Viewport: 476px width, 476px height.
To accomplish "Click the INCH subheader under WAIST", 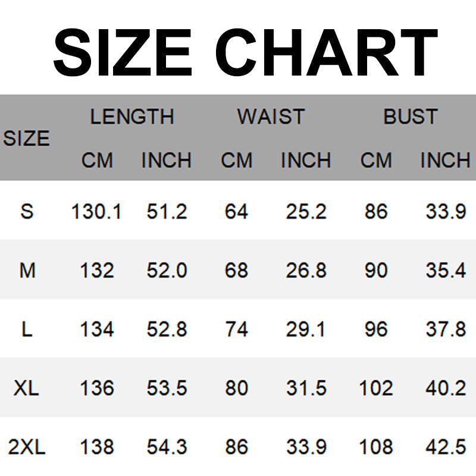I will click(x=306, y=160).
